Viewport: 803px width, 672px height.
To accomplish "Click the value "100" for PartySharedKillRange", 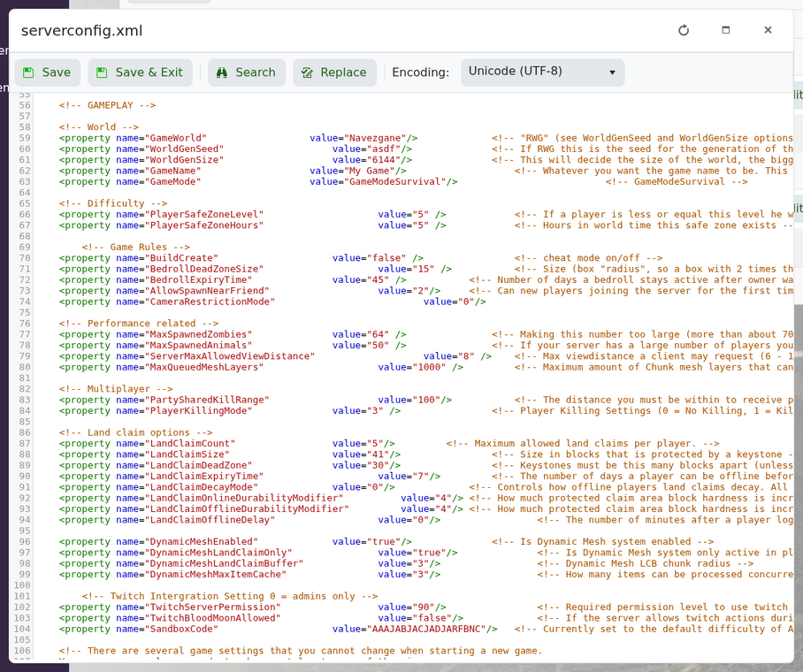I will point(426,400).
